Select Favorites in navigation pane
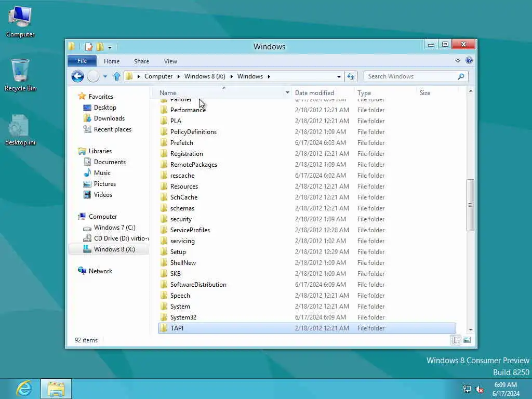Image resolution: width=532 pixels, height=399 pixels. click(101, 96)
